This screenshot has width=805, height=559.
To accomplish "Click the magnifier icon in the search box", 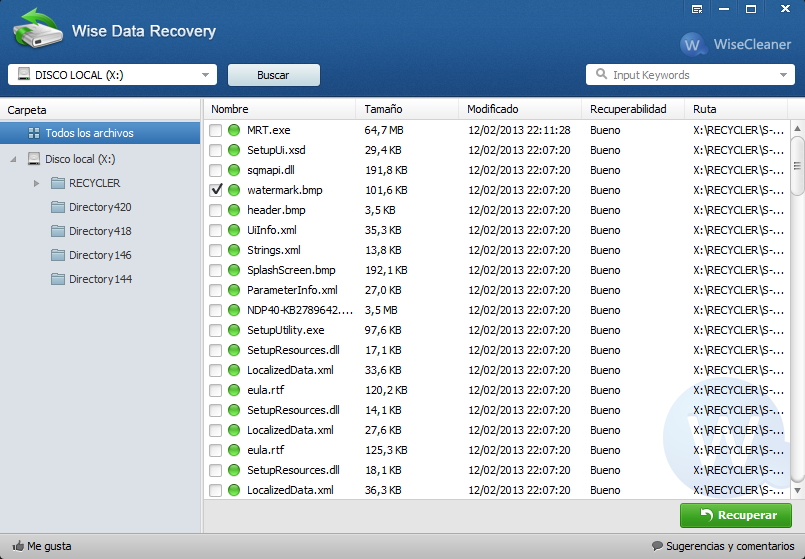I will tap(601, 74).
